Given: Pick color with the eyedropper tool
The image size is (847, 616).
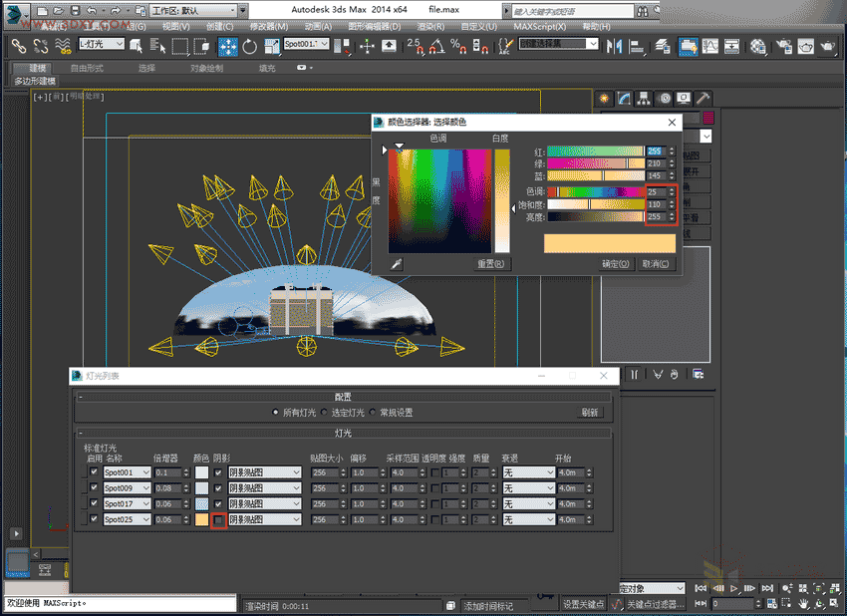Looking at the screenshot, I should pos(397,264).
